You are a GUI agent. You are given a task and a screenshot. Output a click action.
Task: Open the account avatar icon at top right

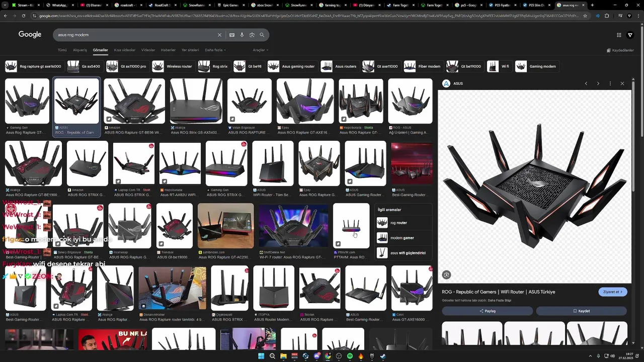(x=630, y=35)
